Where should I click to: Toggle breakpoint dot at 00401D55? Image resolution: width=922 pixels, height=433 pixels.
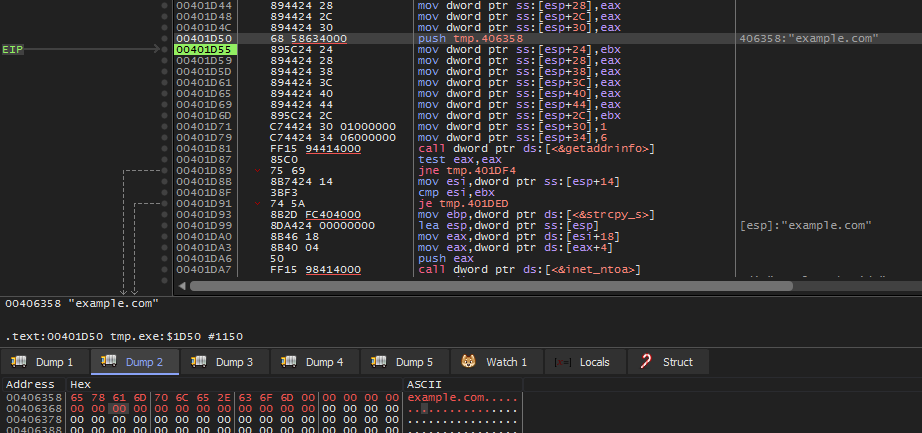(165, 49)
